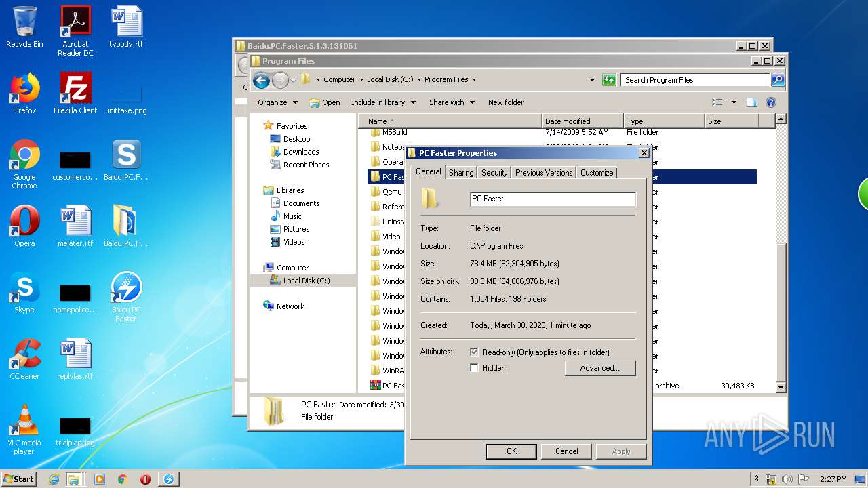
Task: Open the Videos library
Action: 294,242
